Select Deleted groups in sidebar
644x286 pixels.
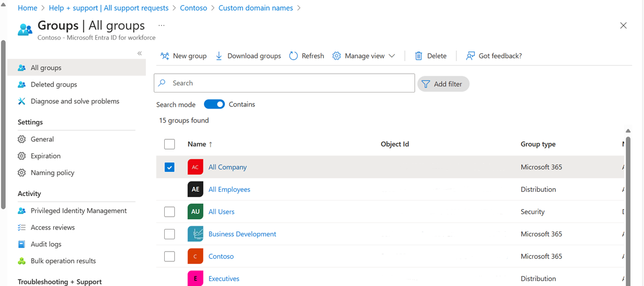click(x=54, y=84)
